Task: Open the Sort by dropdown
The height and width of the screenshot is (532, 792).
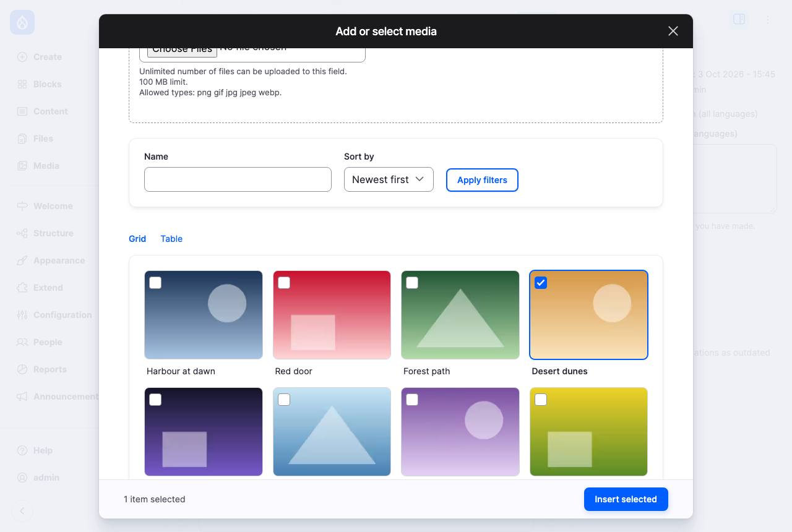Action: pyautogui.click(x=389, y=179)
